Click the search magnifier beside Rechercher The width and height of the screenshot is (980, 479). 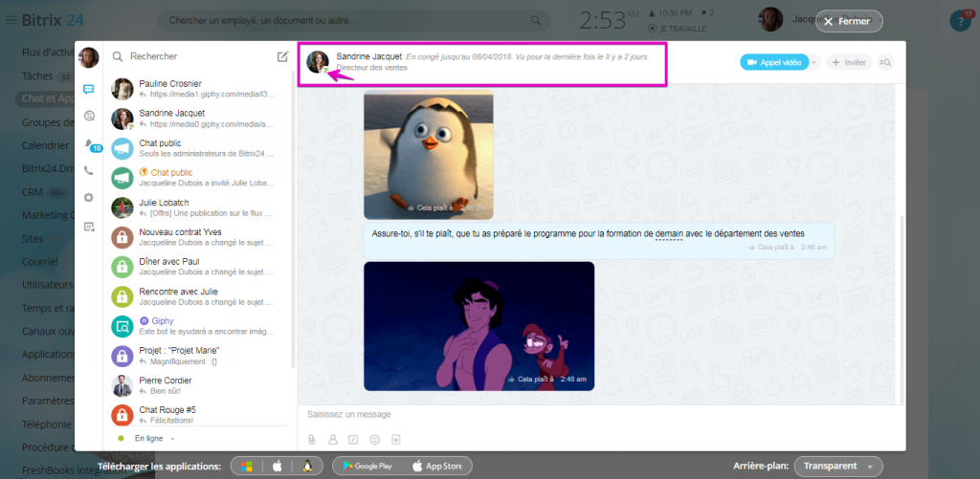click(117, 56)
